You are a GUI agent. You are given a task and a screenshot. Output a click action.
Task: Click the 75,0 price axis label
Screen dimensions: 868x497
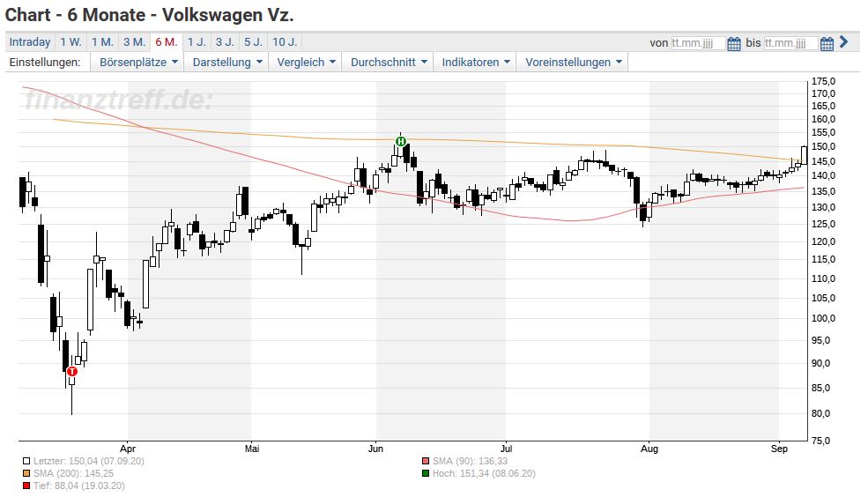point(823,441)
